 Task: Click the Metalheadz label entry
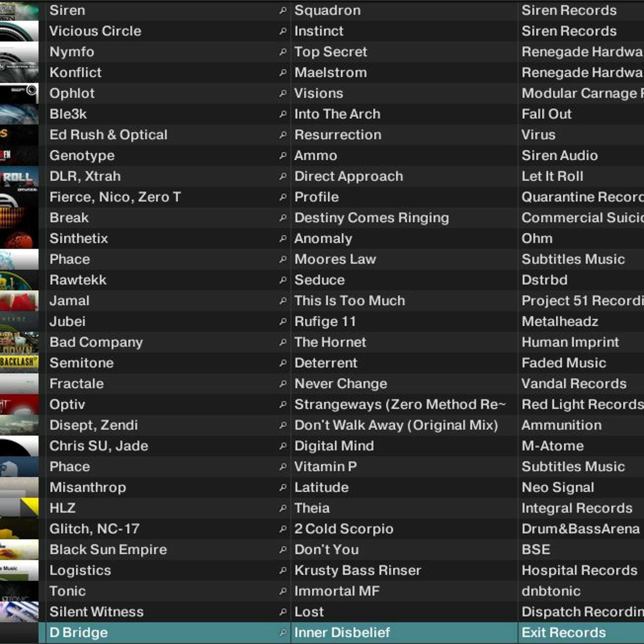560,322
